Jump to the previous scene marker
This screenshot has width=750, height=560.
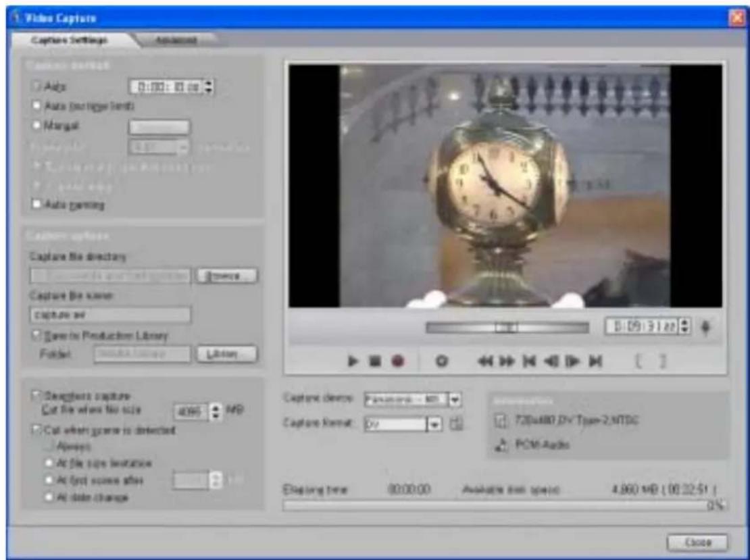click(529, 361)
